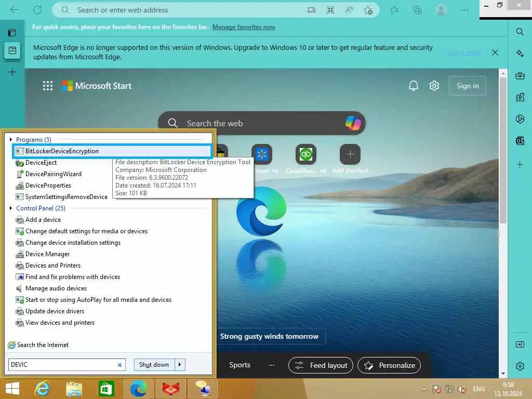The height and width of the screenshot is (399, 532).
Task: Open View devices and printers
Action: tap(60, 323)
